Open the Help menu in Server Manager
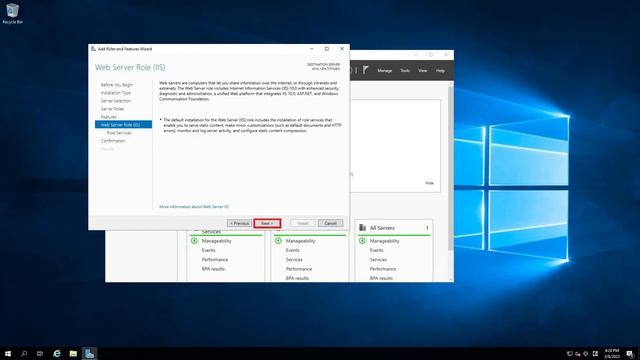Image resolution: width=640 pixels, height=360 pixels. tap(440, 71)
